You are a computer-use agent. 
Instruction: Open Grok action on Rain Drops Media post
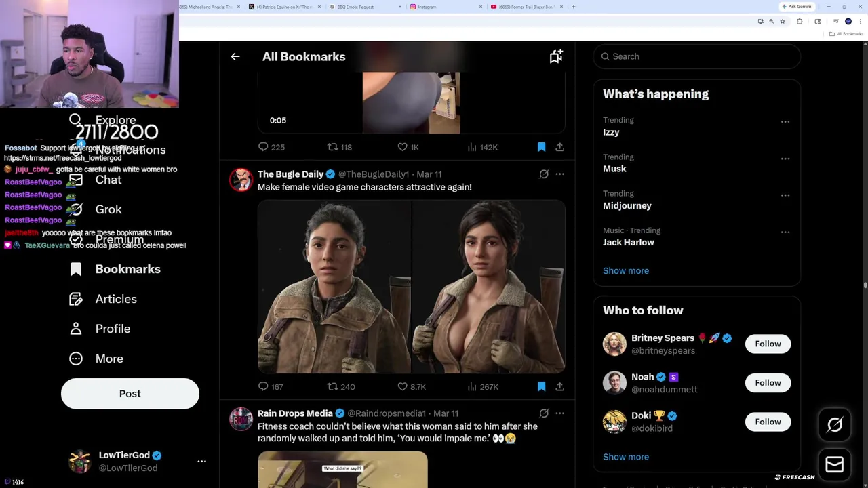[x=544, y=413]
